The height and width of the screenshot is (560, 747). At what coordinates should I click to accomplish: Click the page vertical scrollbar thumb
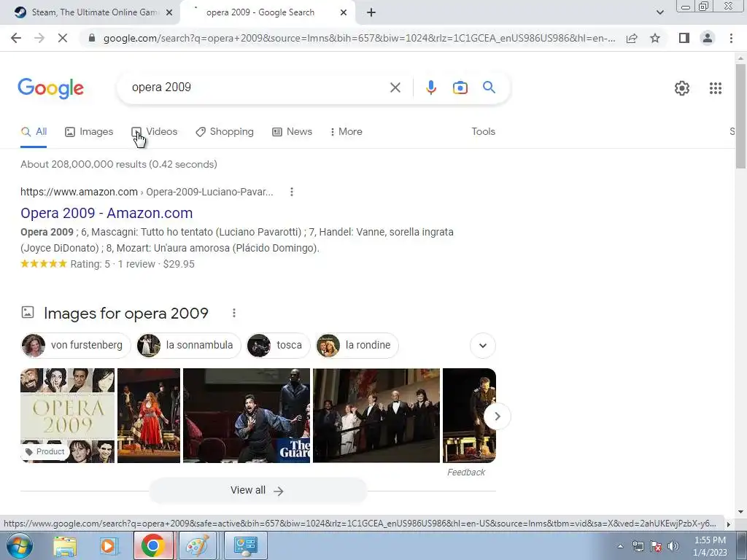[x=740, y=116]
